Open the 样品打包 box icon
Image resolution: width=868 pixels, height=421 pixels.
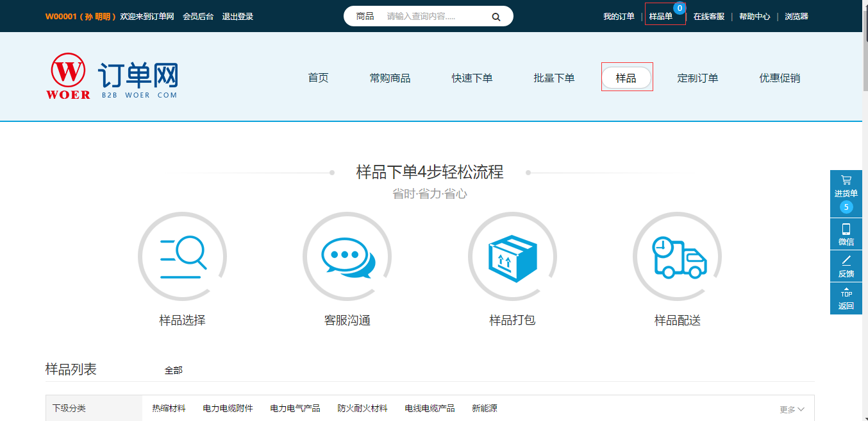[512, 255]
